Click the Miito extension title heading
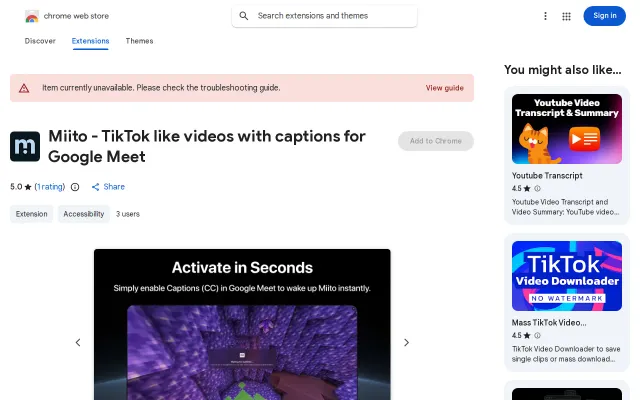This screenshot has height=400, width=640. coord(207,146)
